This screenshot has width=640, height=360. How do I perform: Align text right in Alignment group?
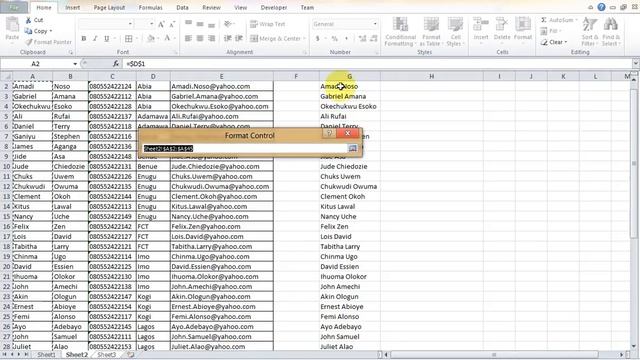[211, 38]
